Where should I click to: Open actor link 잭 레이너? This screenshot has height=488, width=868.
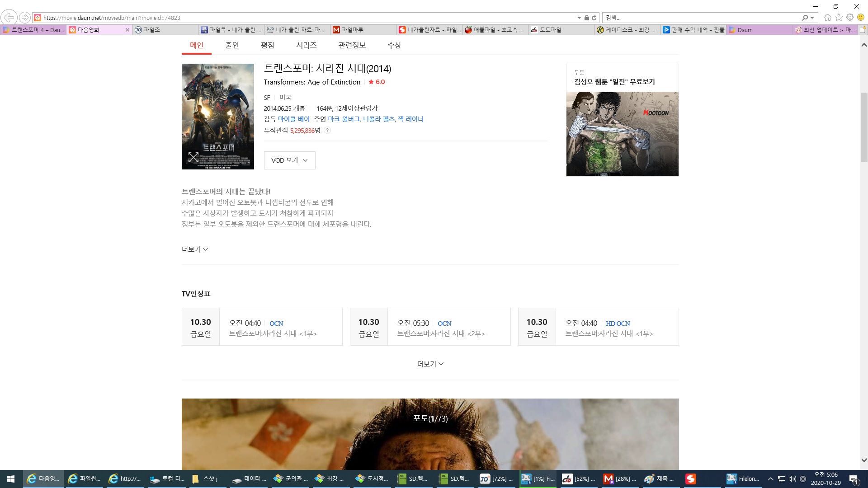pos(411,119)
